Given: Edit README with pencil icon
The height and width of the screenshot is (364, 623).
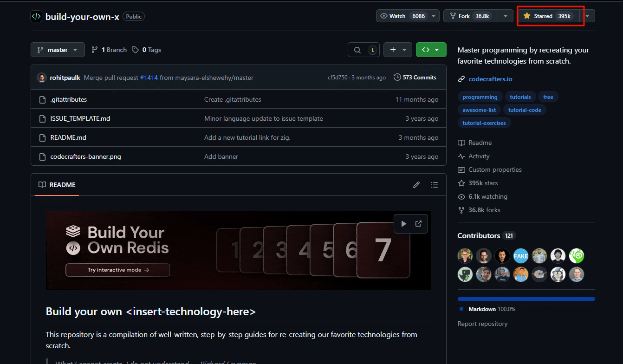Looking at the screenshot, I should [x=416, y=185].
